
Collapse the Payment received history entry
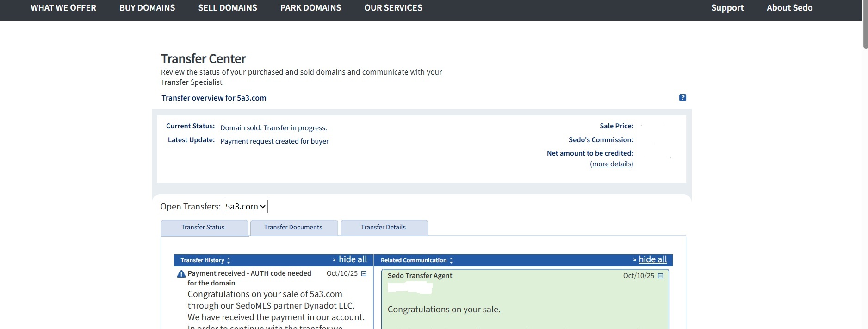click(364, 274)
